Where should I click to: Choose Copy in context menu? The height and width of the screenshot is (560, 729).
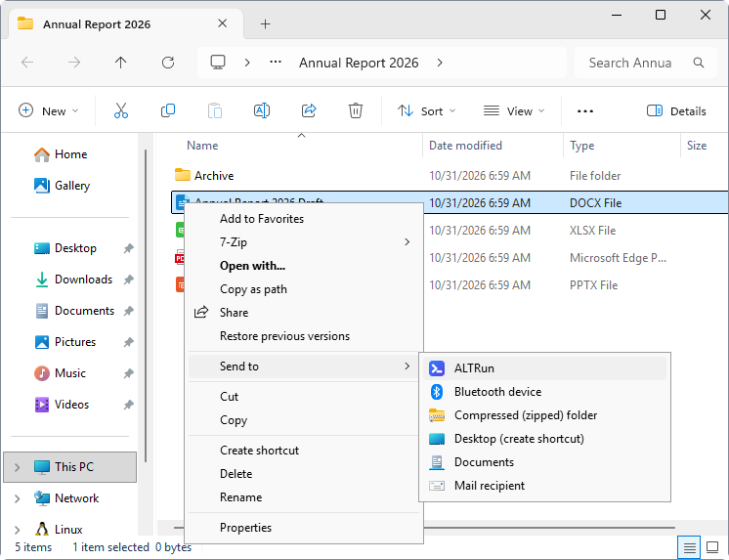click(x=304, y=420)
